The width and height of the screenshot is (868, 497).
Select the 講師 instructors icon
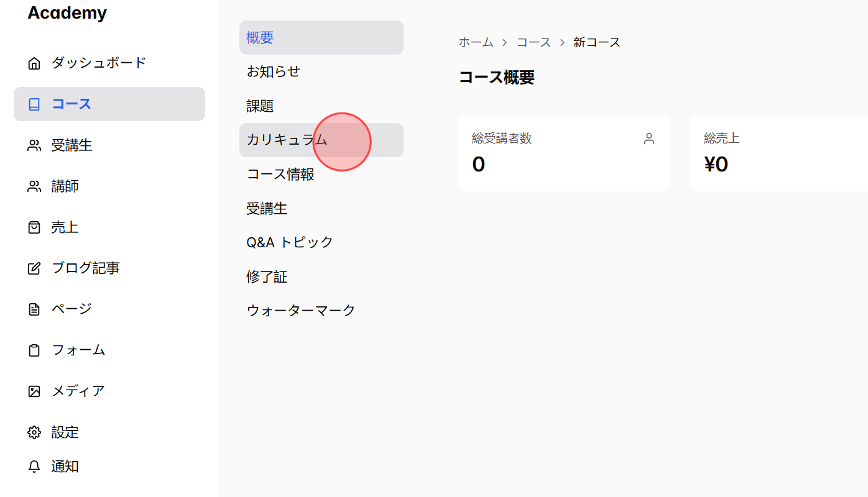click(34, 186)
